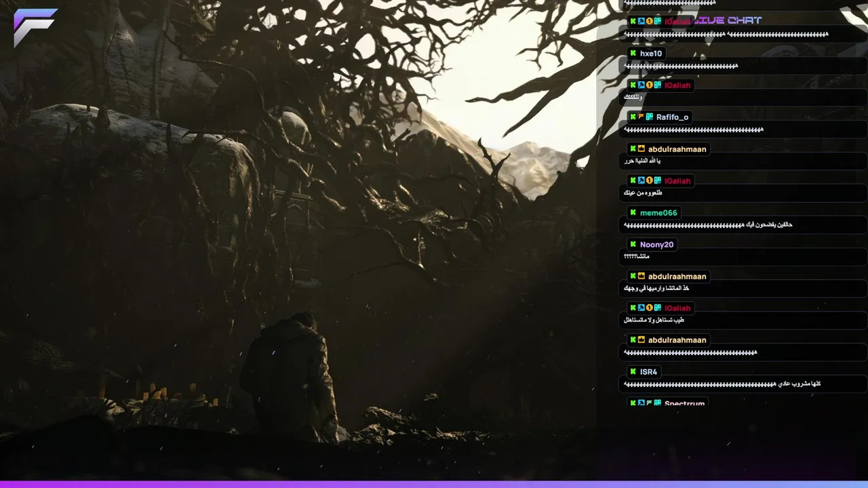Click IGaliah username above 'ولللككك' message
This screenshot has height=488, width=868.
677,85
